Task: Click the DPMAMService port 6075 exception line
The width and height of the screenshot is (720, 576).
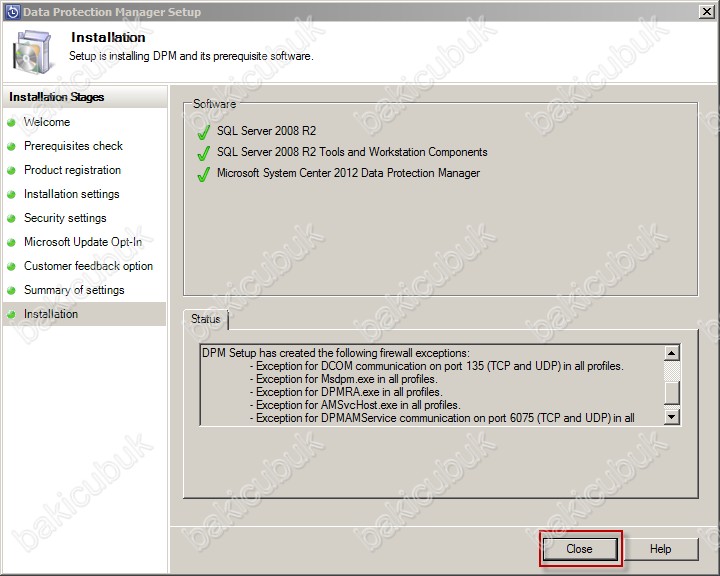Action: [x=442, y=418]
